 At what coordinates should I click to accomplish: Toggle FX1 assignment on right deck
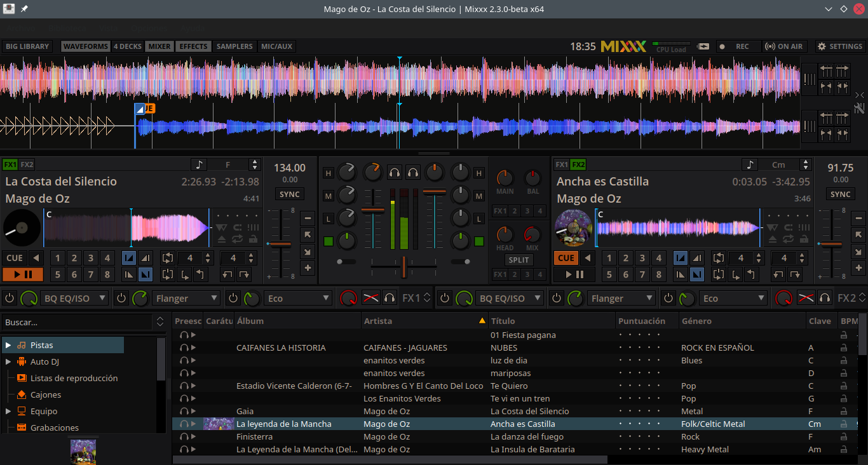pos(562,165)
